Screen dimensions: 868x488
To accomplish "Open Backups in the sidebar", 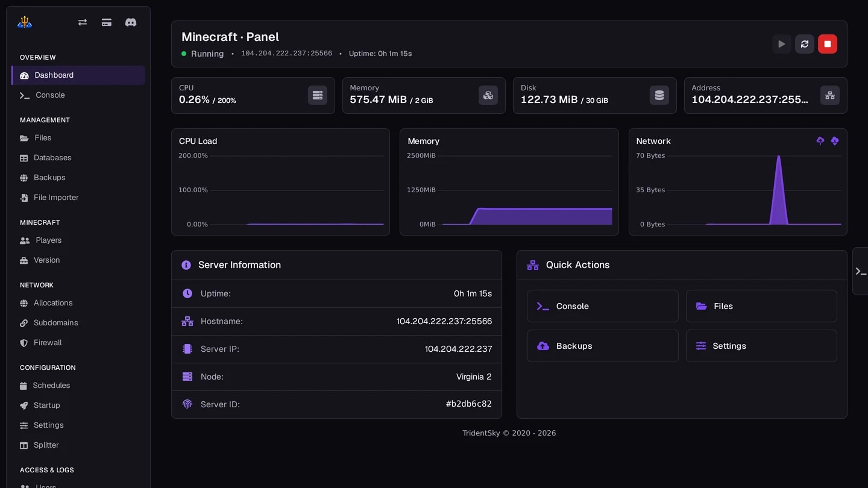I will click(x=78, y=178).
